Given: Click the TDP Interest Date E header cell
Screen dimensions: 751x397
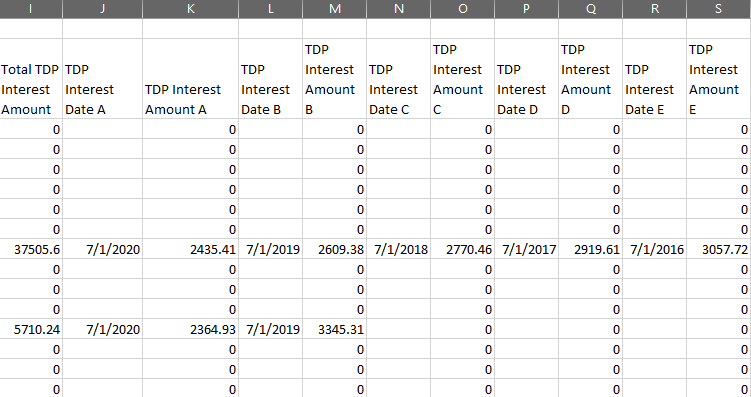Looking at the screenshot, I should click(654, 79).
